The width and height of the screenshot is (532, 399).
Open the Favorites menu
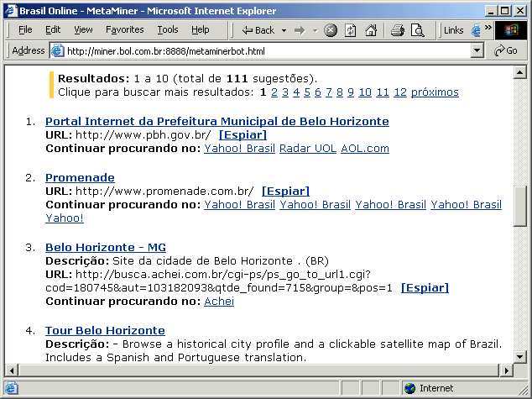click(124, 29)
